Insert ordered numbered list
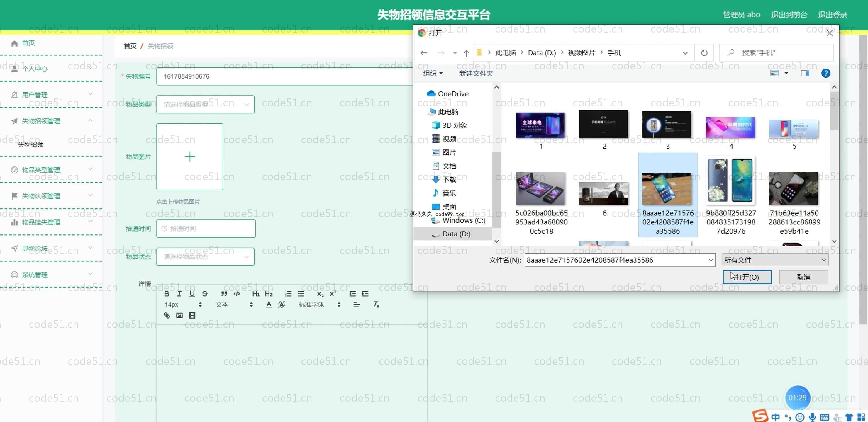868x422 pixels. coord(288,294)
